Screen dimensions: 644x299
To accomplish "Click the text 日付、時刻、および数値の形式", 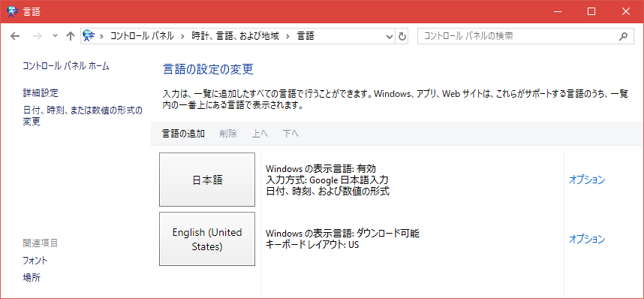I will point(328,192).
